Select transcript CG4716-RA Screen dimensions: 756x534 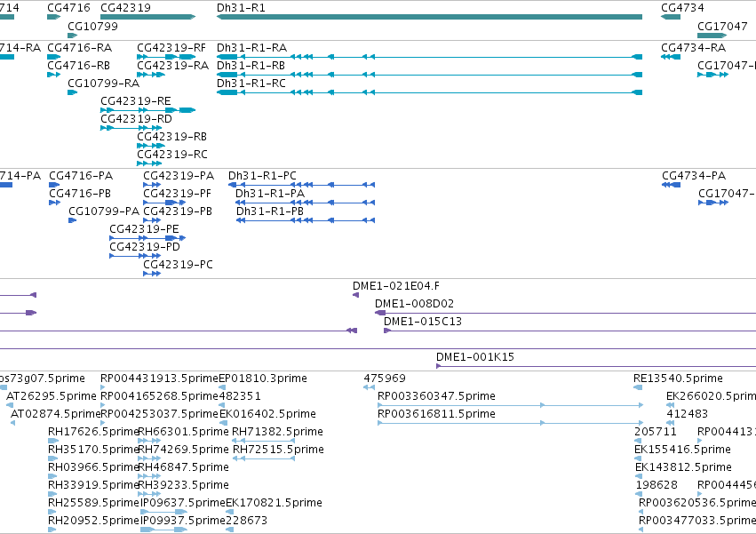point(54,57)
